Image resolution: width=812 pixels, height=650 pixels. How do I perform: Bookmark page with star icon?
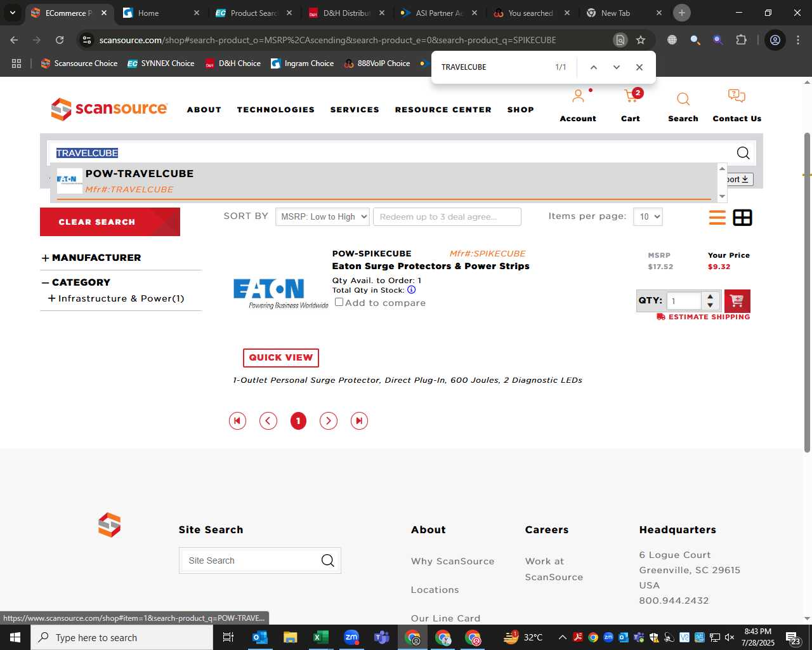point(641,40)
